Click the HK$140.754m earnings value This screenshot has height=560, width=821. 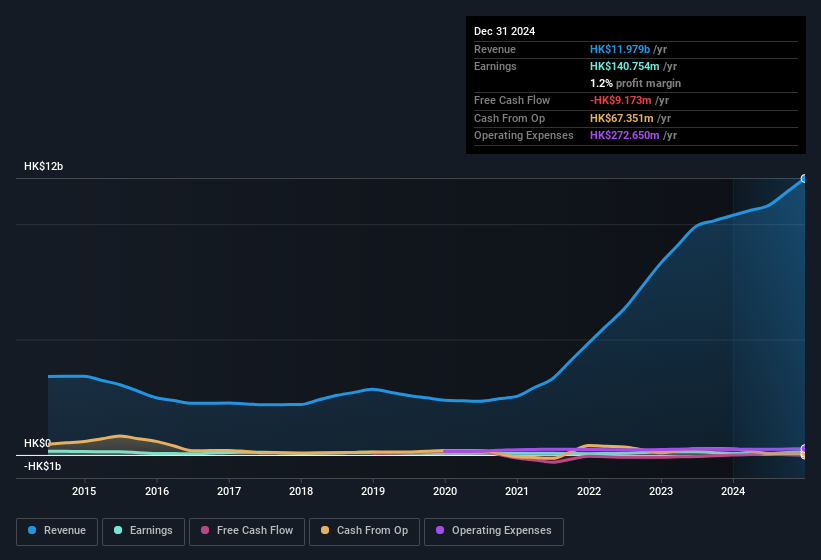tap(625, 66)
